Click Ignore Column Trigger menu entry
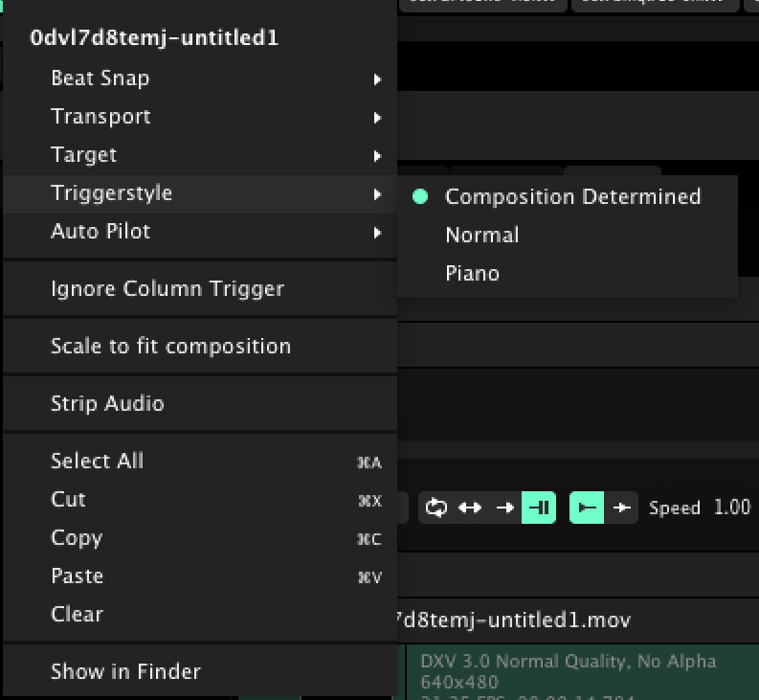Viewport: 759px width, 700px height. tap(167, 289)
